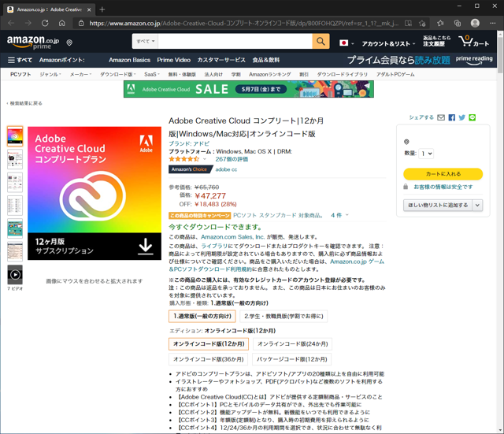Click the prime reading banner
Viewport: 504px width, 434px height.
coord(420,60)
